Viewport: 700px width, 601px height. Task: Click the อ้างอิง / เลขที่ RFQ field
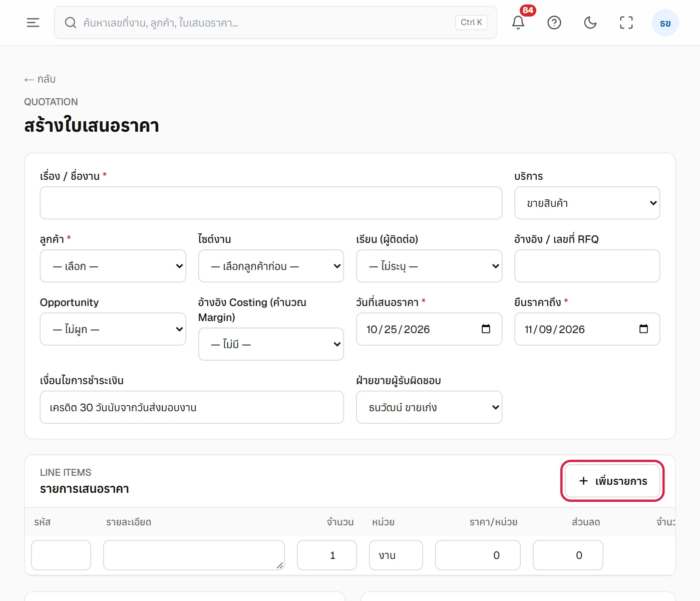click(x=587, y=266)
